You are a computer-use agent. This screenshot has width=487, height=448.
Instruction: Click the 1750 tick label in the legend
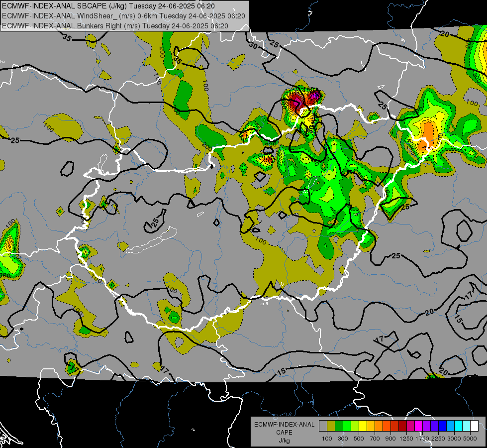coord(423,439)
